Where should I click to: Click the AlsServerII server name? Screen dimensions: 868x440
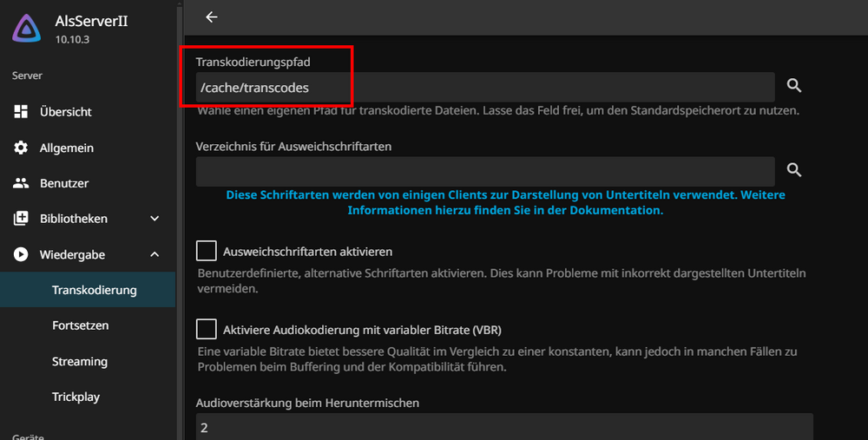[91, 21]
